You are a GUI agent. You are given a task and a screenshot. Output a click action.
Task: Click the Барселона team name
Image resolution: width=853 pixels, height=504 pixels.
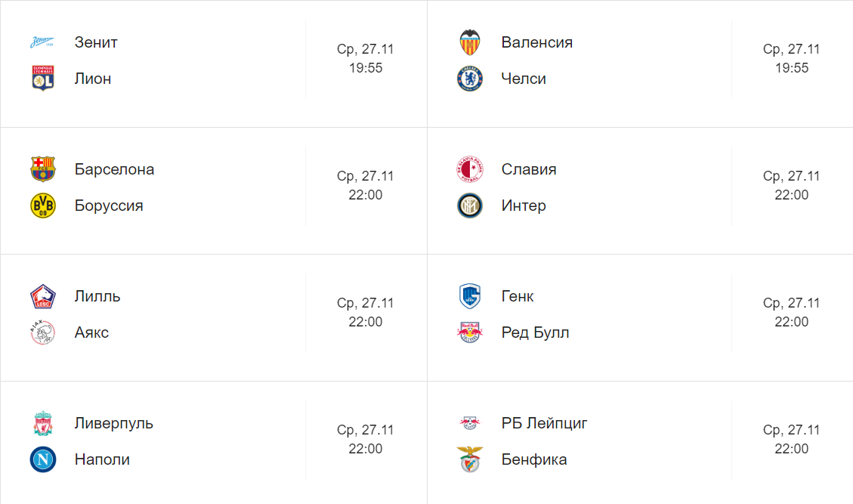(x=114, y=169)
